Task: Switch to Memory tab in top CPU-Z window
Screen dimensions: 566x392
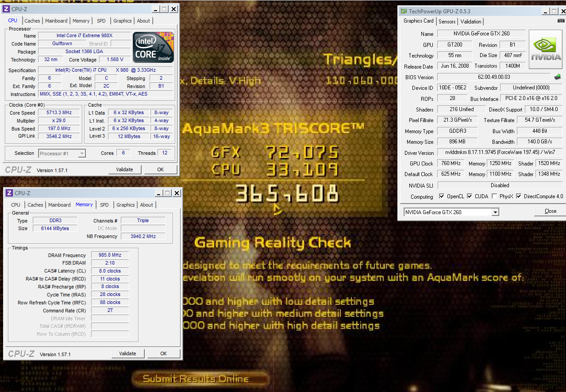Action: (81, 21)
